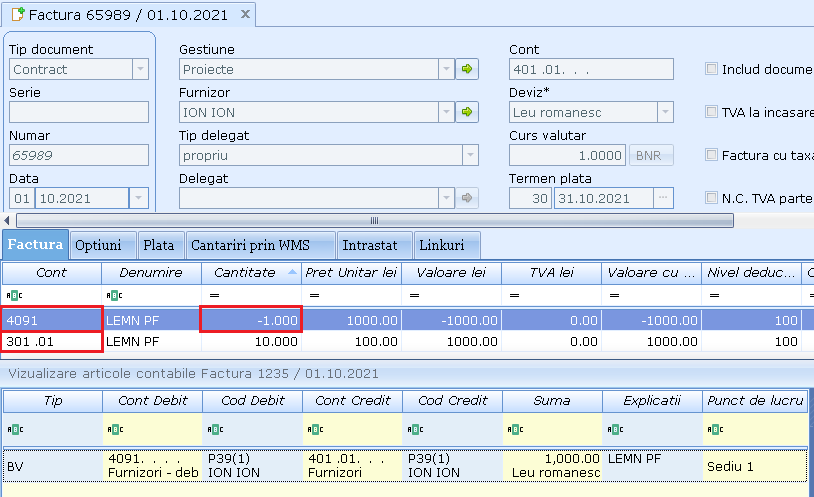The height and width of the screenshot is (497, 814).
Task: Expand the Furnizor dropdown arrow
Action: pos(446,112)
